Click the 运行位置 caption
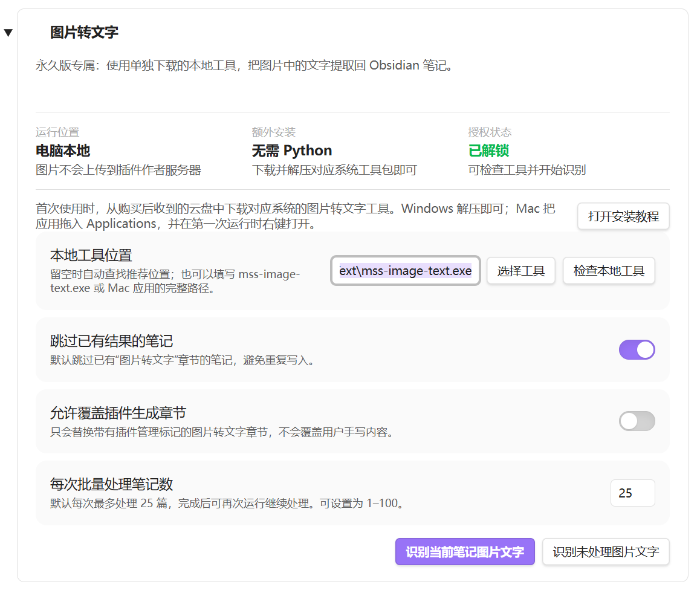Viewport: 700px width, 593px height. (57, 132)
